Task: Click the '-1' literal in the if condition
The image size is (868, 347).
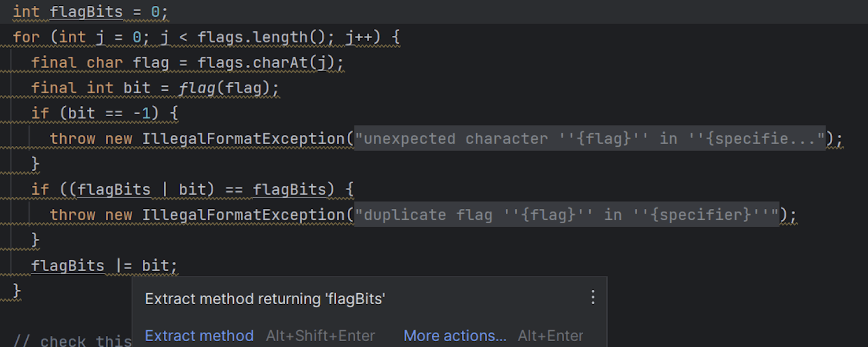Action: [142, 113]
